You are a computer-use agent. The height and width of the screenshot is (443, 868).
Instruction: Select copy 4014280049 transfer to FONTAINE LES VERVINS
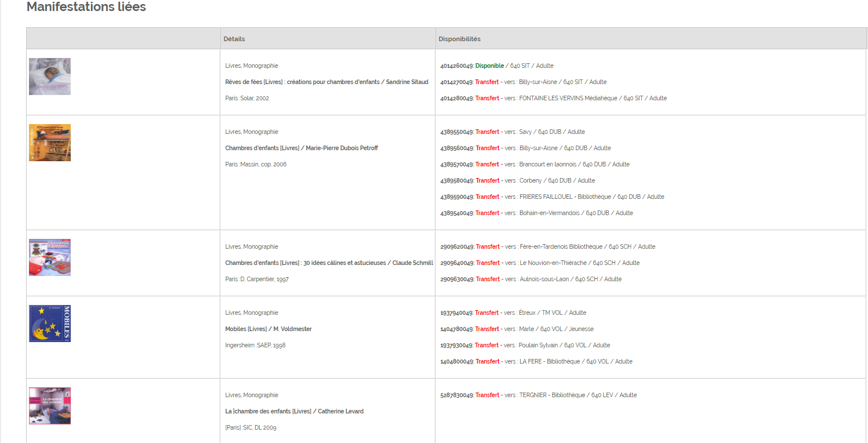click(554, 98)
